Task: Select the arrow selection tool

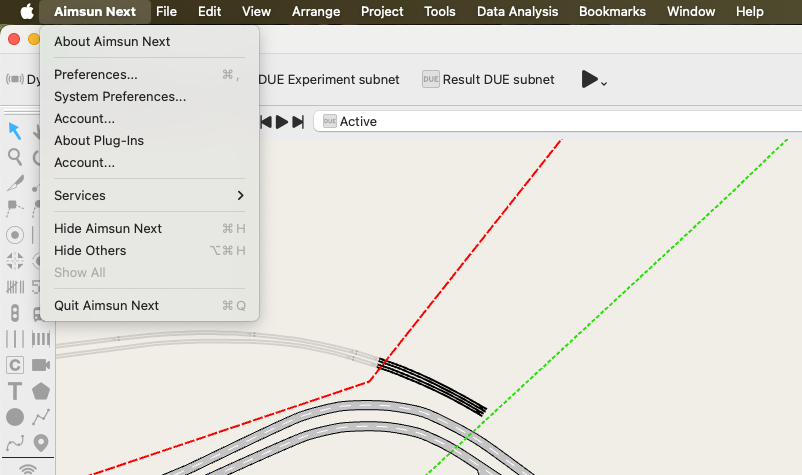Action: [15, 131]
